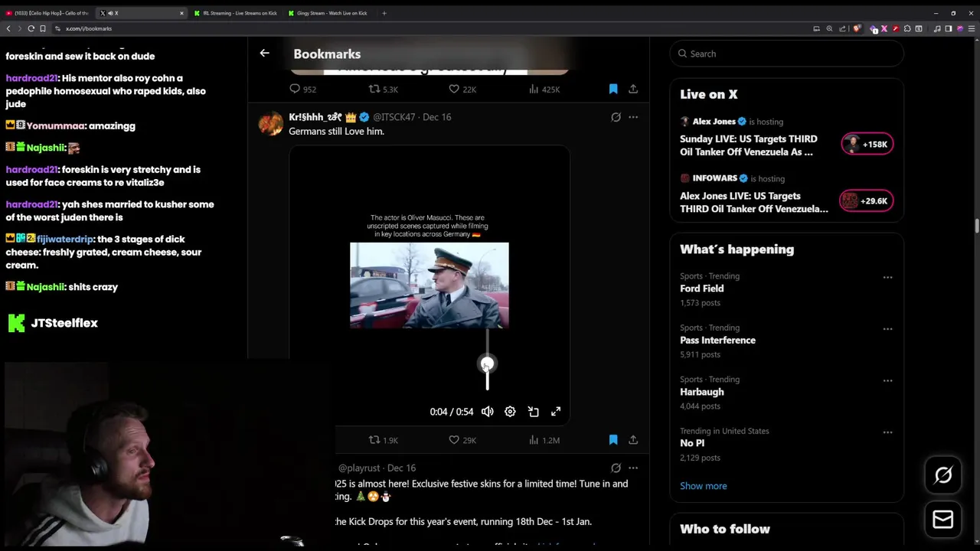Like the post with 22K likes
The width and height of the screenshot is (980, 551).
(x=462, y=90)
